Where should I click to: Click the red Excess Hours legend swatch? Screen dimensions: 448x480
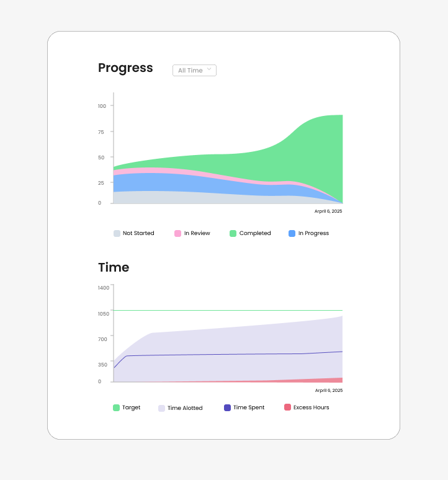click(x=287, y=408)
